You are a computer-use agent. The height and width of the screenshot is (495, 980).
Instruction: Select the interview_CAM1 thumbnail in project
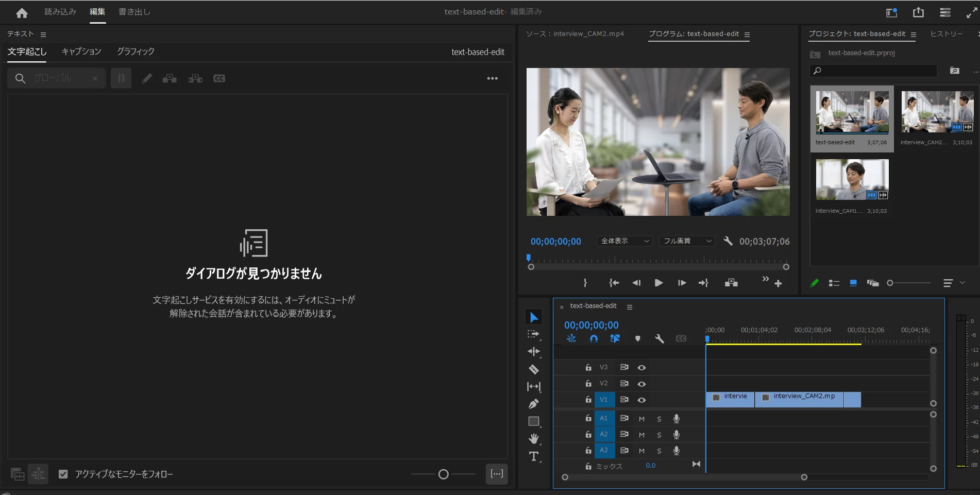852,179
